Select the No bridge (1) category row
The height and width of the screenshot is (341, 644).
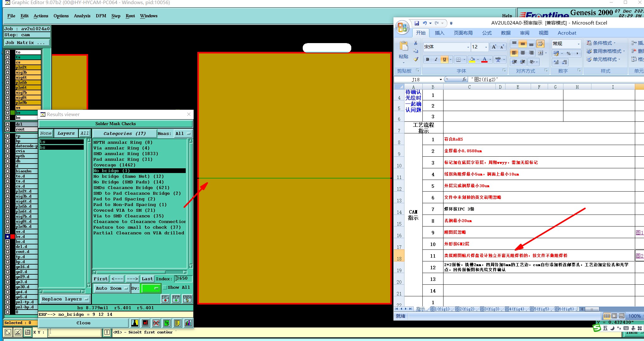[139, 170]
